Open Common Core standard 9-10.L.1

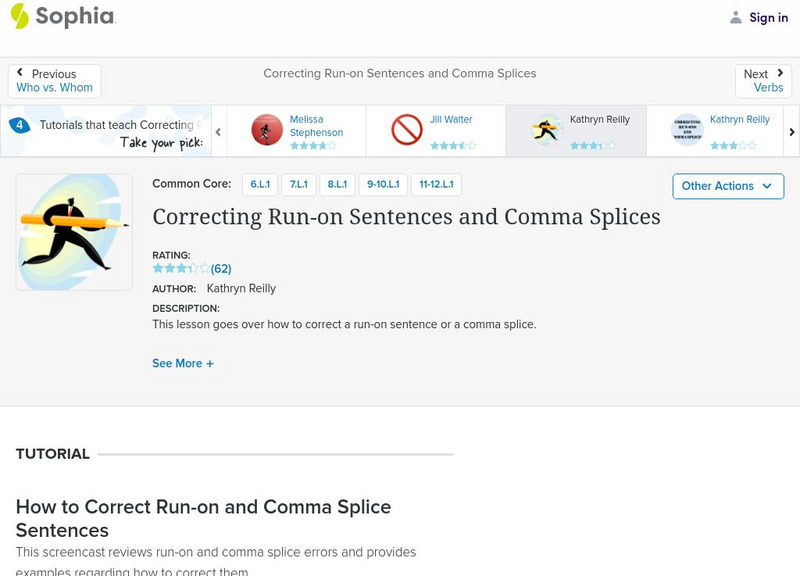coord(383,185)
